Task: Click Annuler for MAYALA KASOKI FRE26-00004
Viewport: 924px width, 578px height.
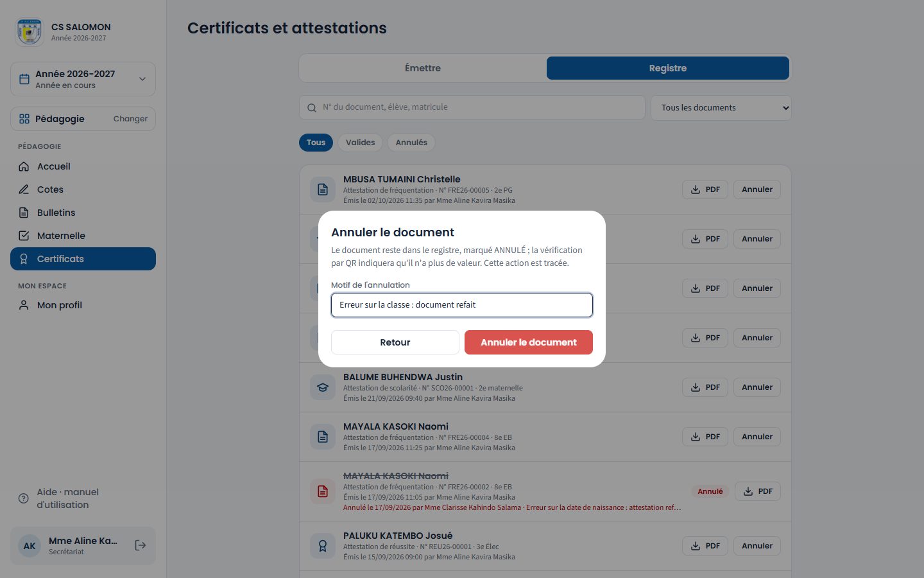Action: [x=757, y=437]
